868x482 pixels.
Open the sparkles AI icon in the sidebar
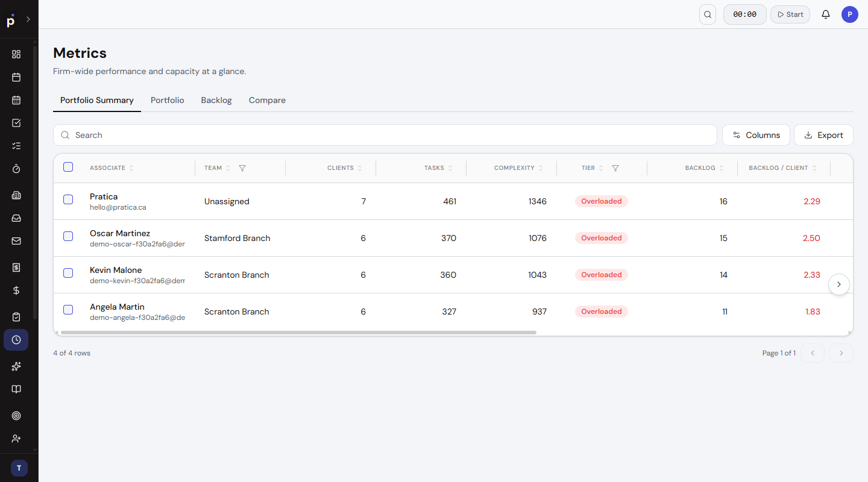pos(16,366)
